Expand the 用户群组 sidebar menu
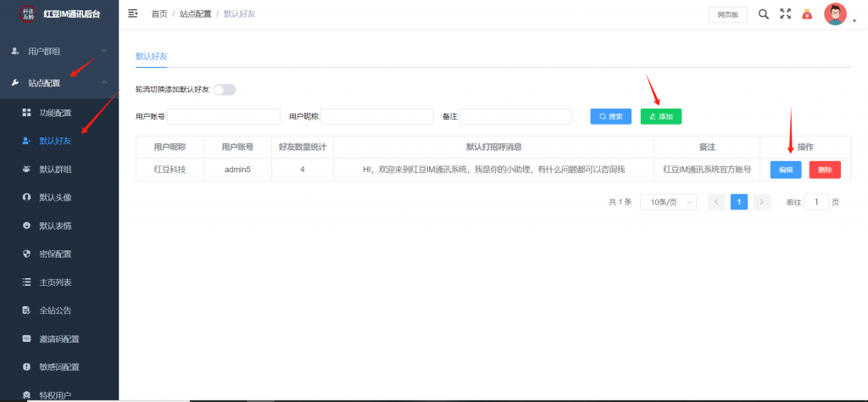868x402 pixels. (58, 52)
